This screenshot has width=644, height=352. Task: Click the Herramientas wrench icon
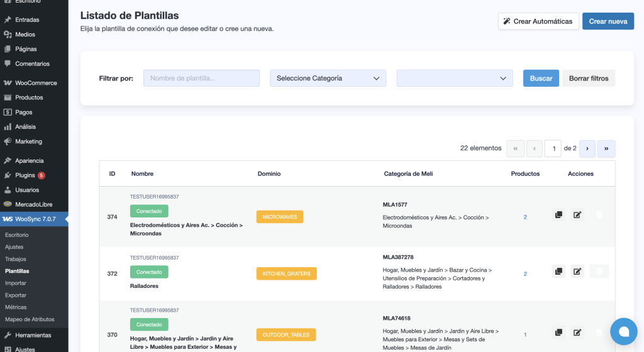(8, 335)
